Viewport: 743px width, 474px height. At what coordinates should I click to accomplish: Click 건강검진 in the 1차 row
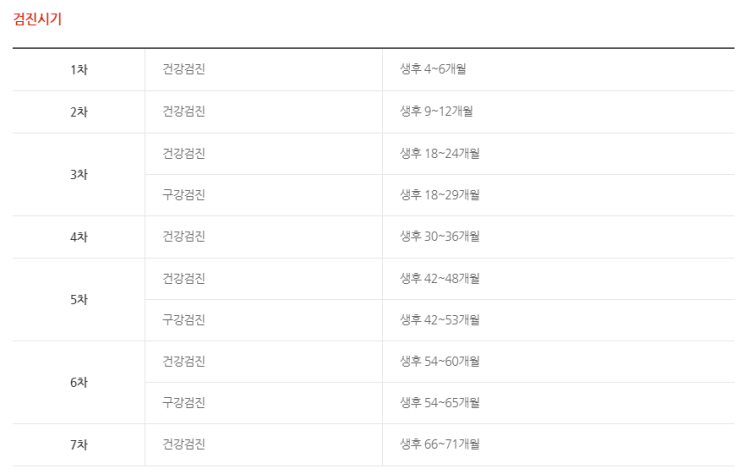pyautogui.click(x=184, y=70)
